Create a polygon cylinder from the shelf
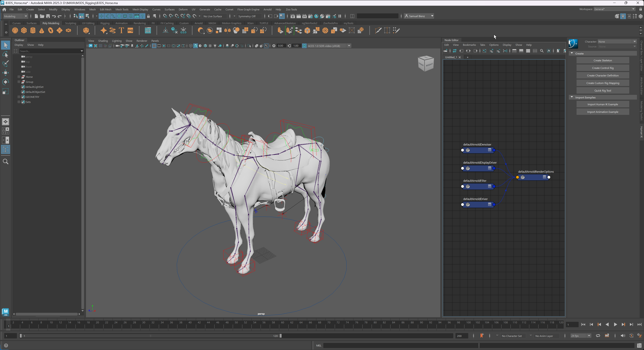644x350 pixels. [33, 31]
